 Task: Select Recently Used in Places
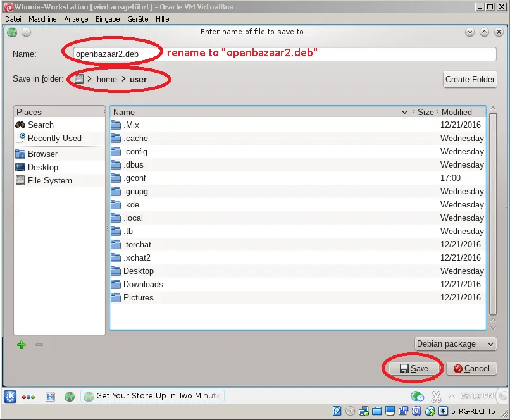(59, 138)
